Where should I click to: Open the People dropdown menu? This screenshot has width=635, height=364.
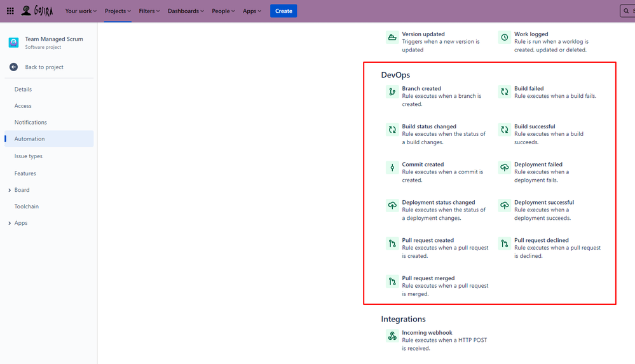223,11
